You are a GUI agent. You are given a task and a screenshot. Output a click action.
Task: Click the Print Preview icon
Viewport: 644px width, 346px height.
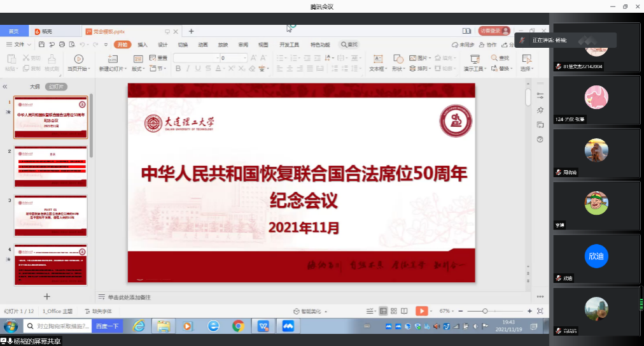(72, 45)
